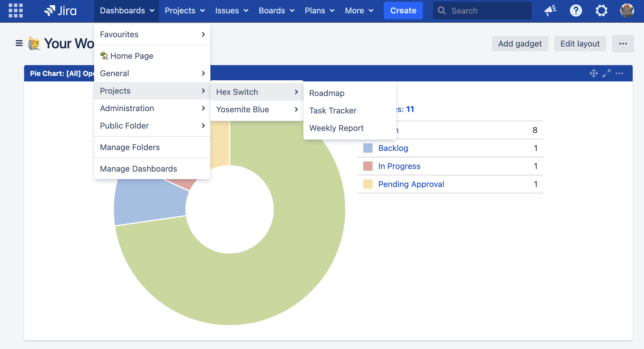This screenshot has height=349, width=644.
Task: Open the Pie Chart gadget's more options menu
Action: (620, 73)
